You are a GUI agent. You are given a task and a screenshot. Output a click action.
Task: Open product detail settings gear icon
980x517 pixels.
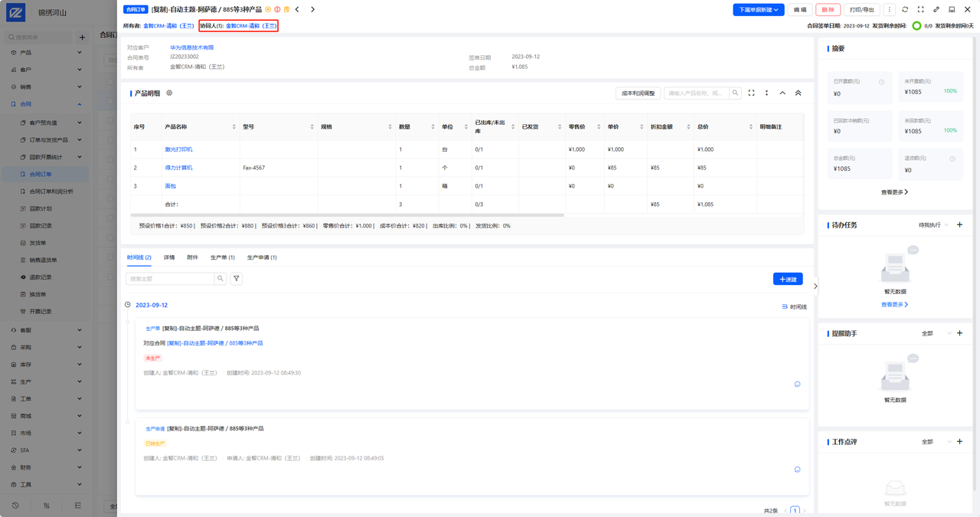(169, 93)
